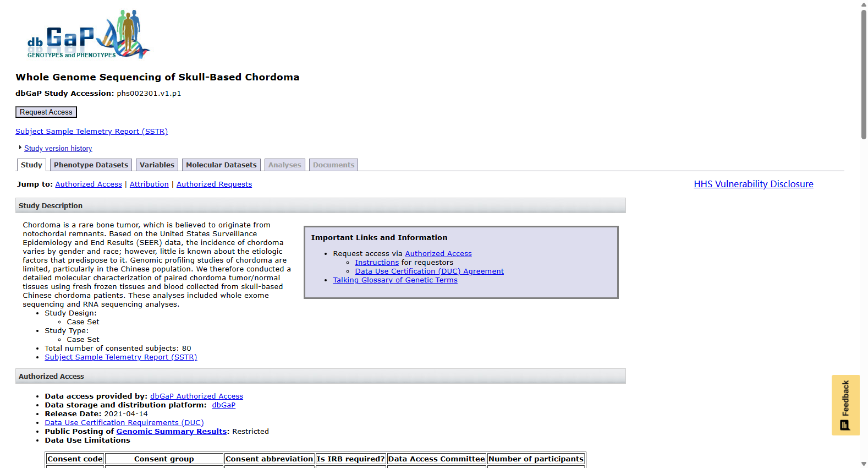Click the dbGaP logo
This screenshot has width=868, height=468.
click(x=88, y=34)
